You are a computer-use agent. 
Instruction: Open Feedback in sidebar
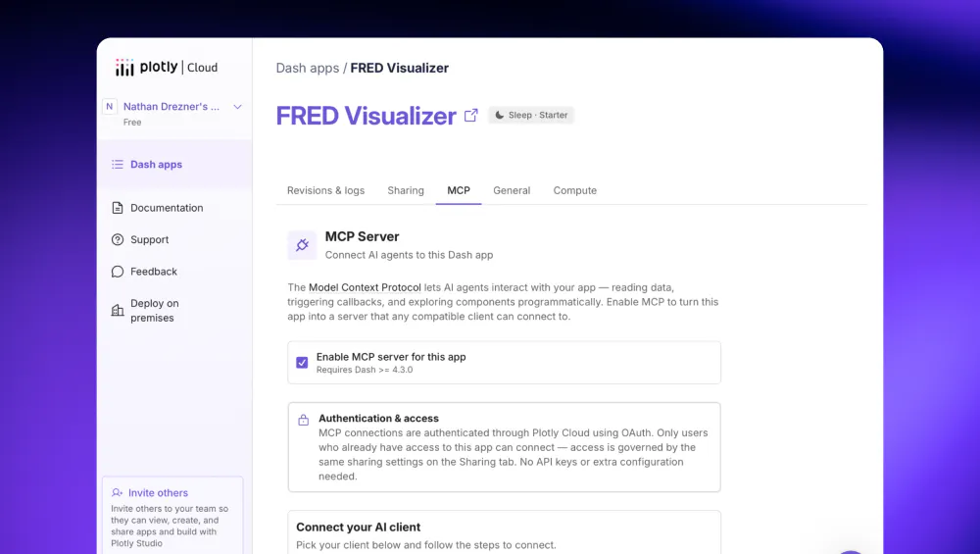pos(154,272)
